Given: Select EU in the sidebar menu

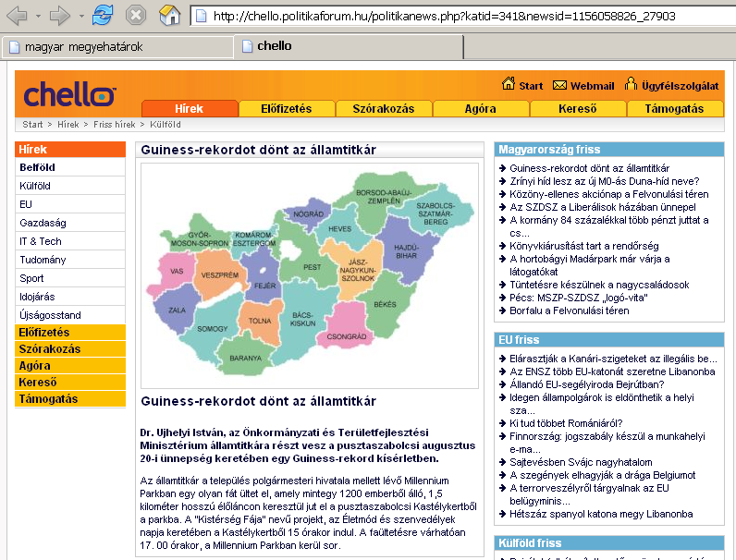Looking at the screenshot, I should 70,204.
